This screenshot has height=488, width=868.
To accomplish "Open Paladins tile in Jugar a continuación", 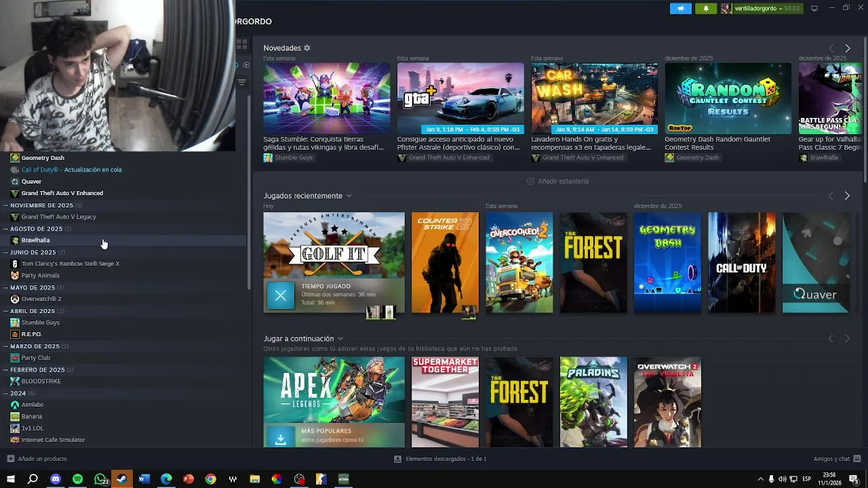I will [x=593, y=402].
